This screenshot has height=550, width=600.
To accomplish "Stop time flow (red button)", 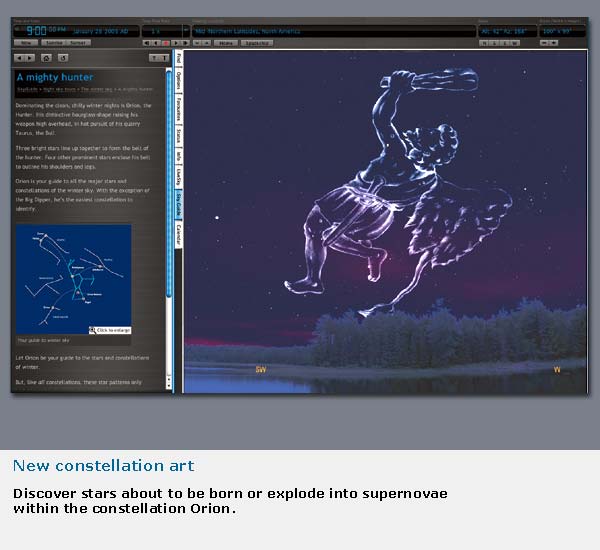I will pyautogui.click(x=166, y=43).
